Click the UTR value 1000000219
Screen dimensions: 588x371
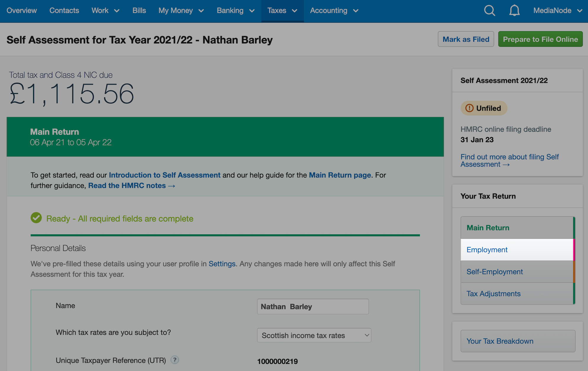[x=277, y=361]
